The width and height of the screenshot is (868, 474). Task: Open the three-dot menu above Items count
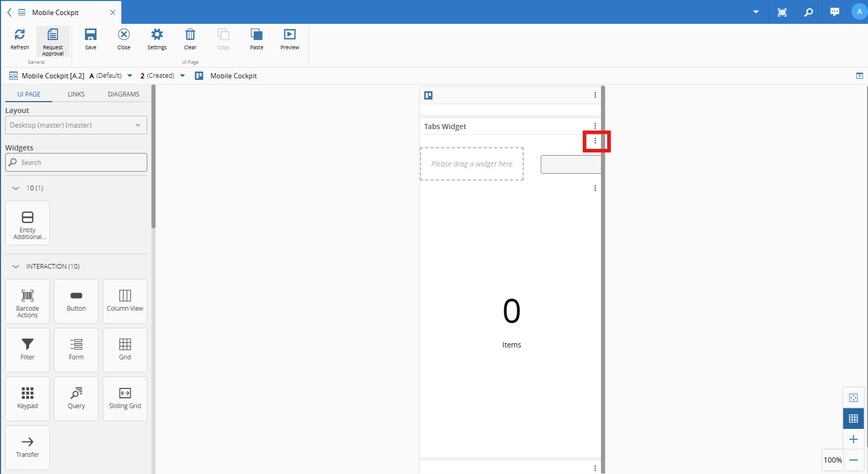(595, 188)
